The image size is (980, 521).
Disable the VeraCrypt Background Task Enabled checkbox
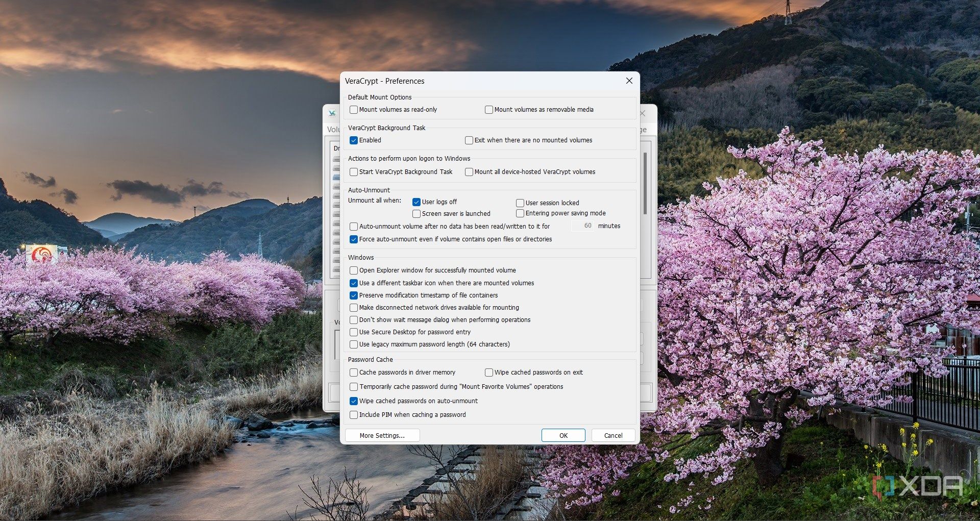pos(354,140)
